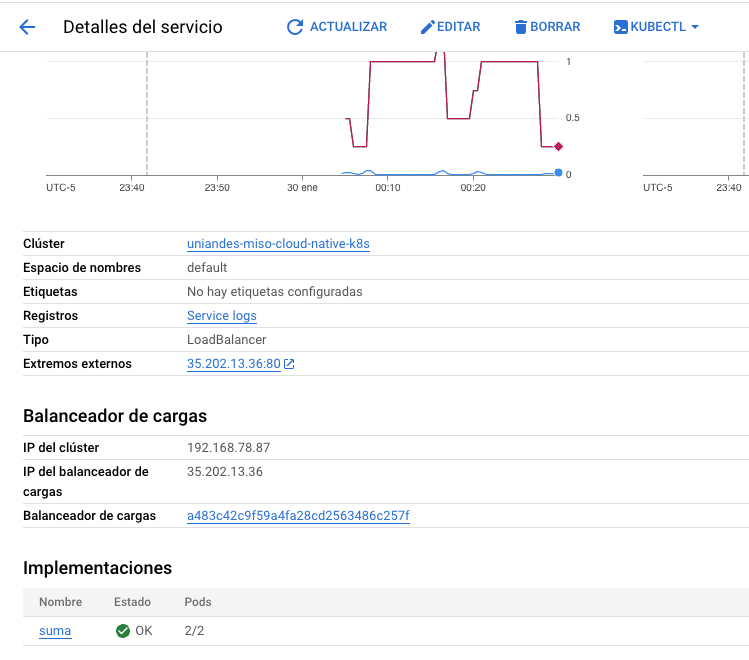Click the BORRAR trash button
The image size is (749, 660).
coord(547,27)
